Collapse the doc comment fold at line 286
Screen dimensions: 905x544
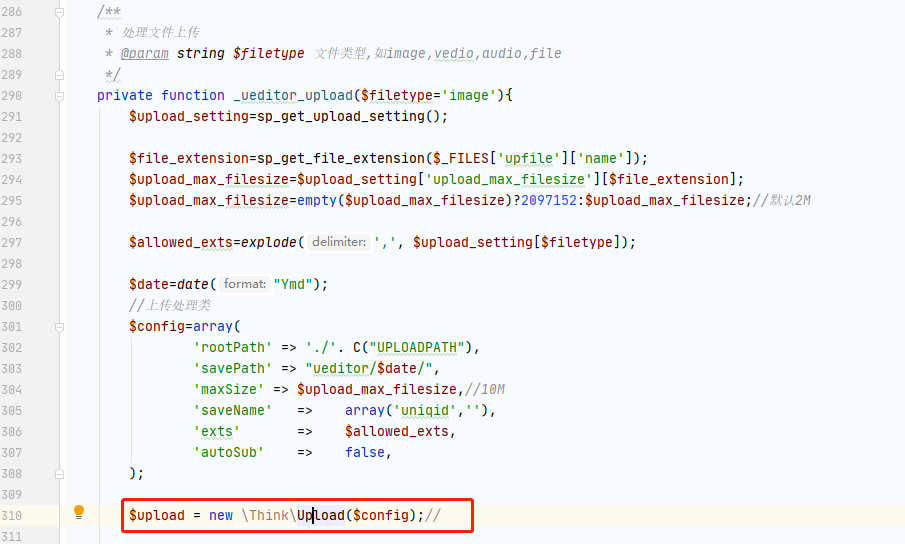pos(59,12)
